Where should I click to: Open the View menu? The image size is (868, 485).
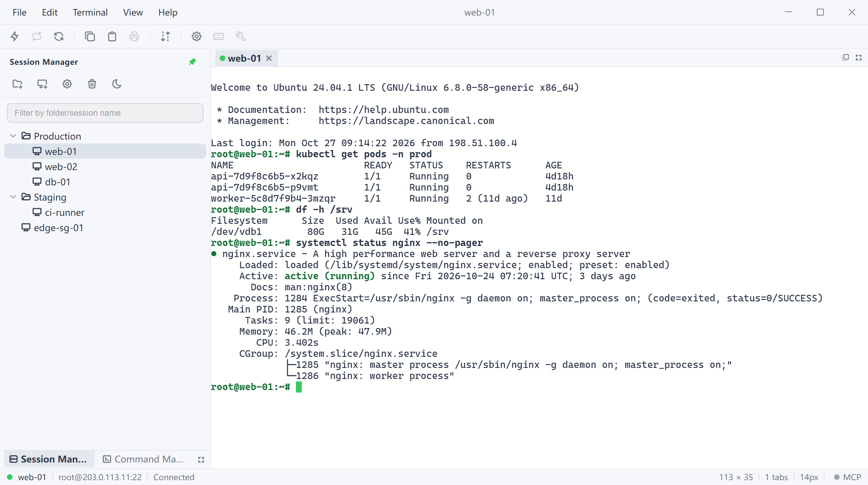coord(133,12)
